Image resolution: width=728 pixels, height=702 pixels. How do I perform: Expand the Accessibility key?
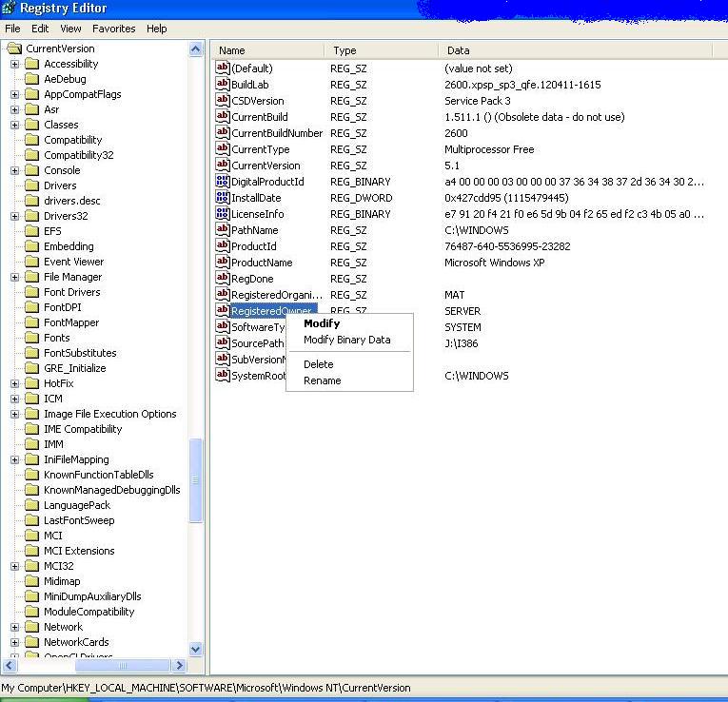point(15,64)
